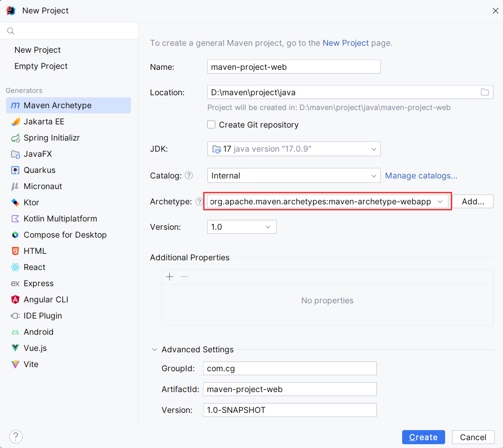Screen dimensions: 503x448
Task: Collapse the Advanced Settings section
Action: click(x=154, y=350)
